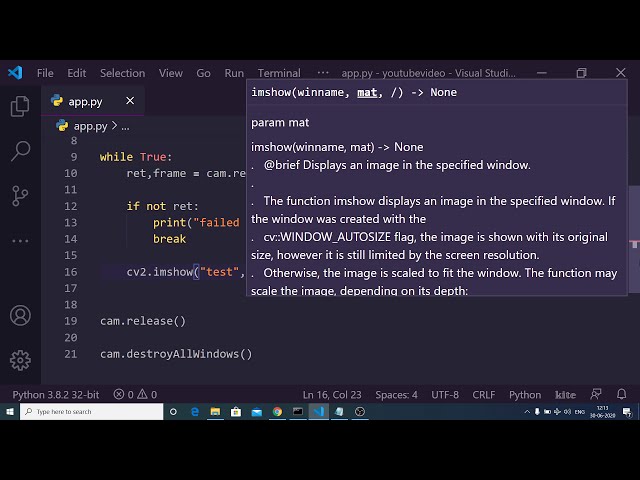Click the 'while True:' code line
640x480 pixels.
(136, 157)
